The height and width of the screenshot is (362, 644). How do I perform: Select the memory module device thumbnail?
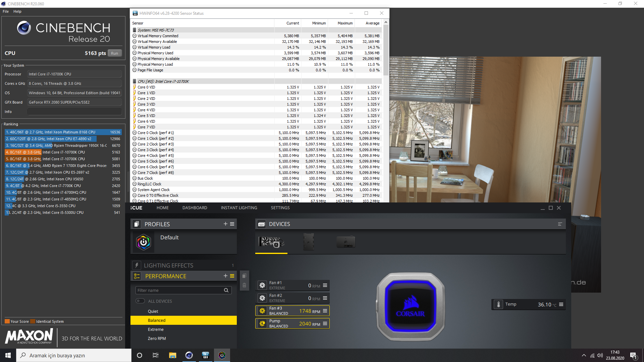[x=308, y=242]
